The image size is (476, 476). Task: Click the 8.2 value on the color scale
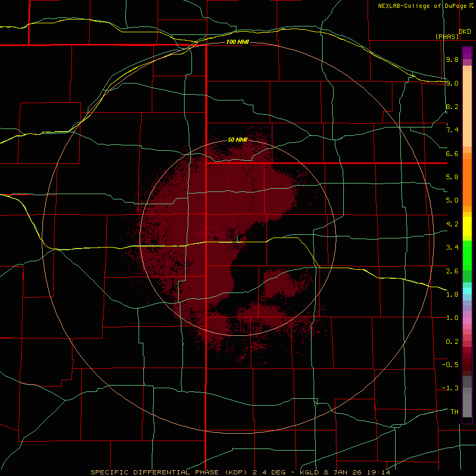[452, 106]
